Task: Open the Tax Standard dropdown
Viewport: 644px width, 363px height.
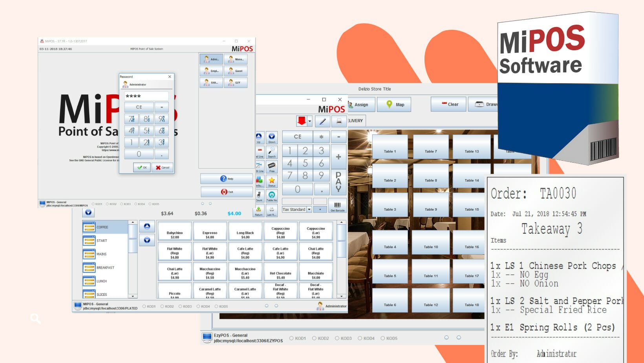Action: pyautogui.click(x=297, y=209)
